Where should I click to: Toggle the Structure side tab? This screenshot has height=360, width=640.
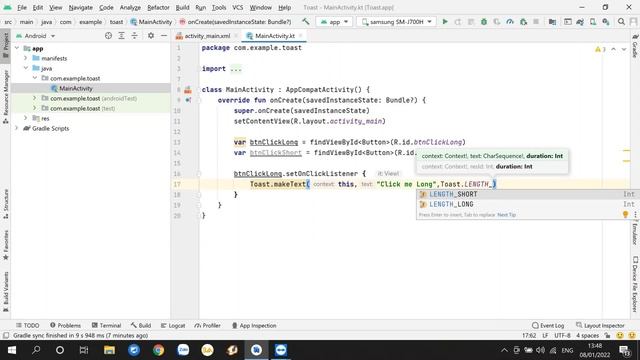[5, 204]
